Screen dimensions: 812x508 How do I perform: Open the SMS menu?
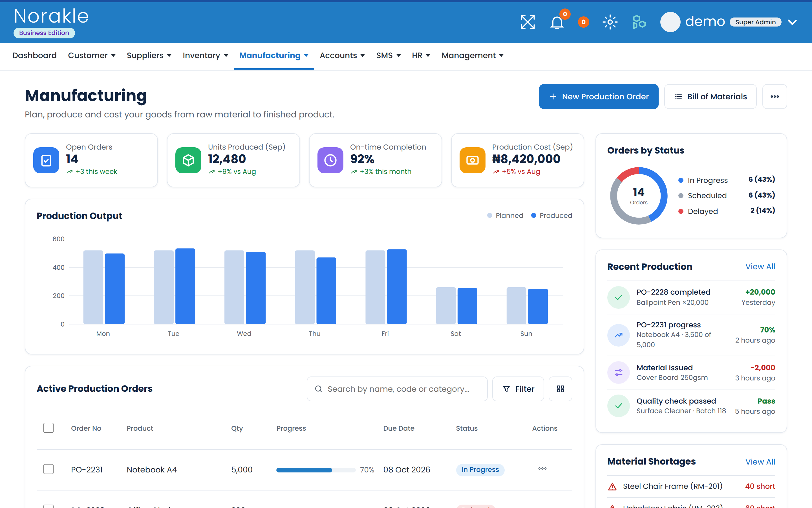pos(388,55)
